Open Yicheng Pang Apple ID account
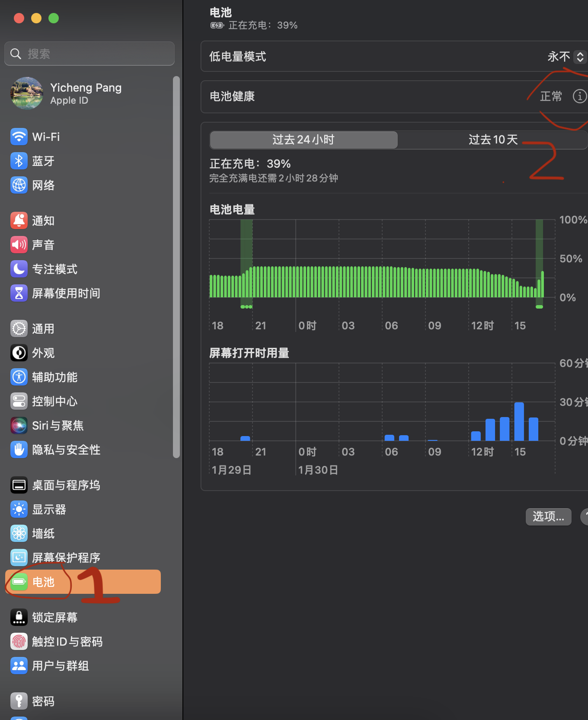The width and height of the screenshot is (588, 720). pyautogui.click(x=86, y=94)
